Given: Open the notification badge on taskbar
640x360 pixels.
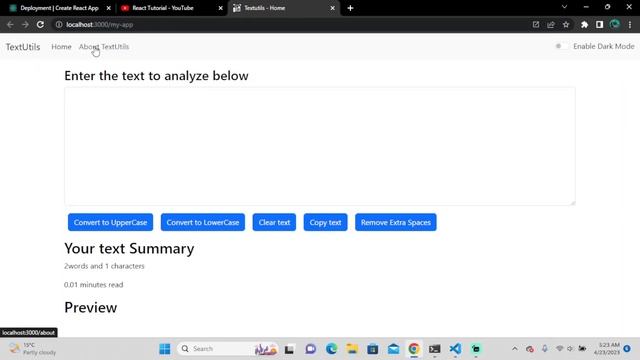Looking at the screenshot, I should pyautogui.click(x=627, y=349).
